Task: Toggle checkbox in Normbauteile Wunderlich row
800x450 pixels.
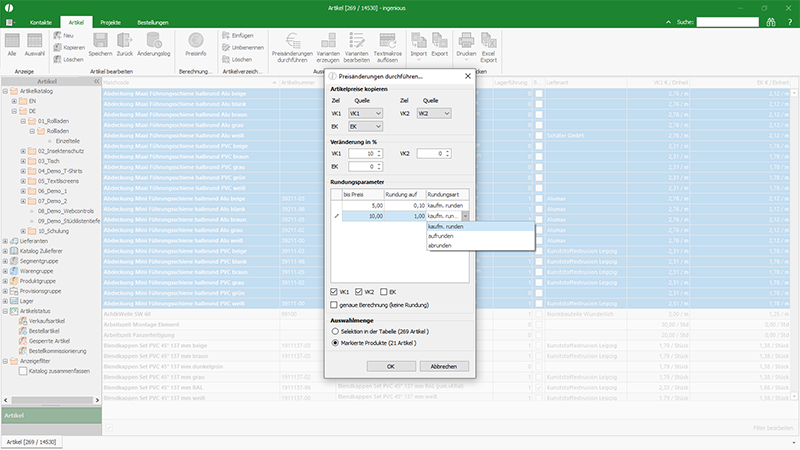Action: [539, 314]
